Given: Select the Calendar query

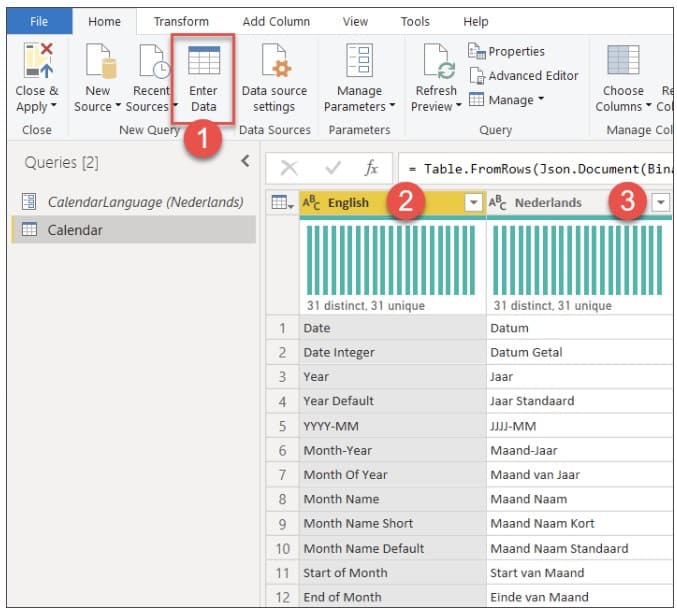Looking at the screenshot, I should [x=134, y=230].
